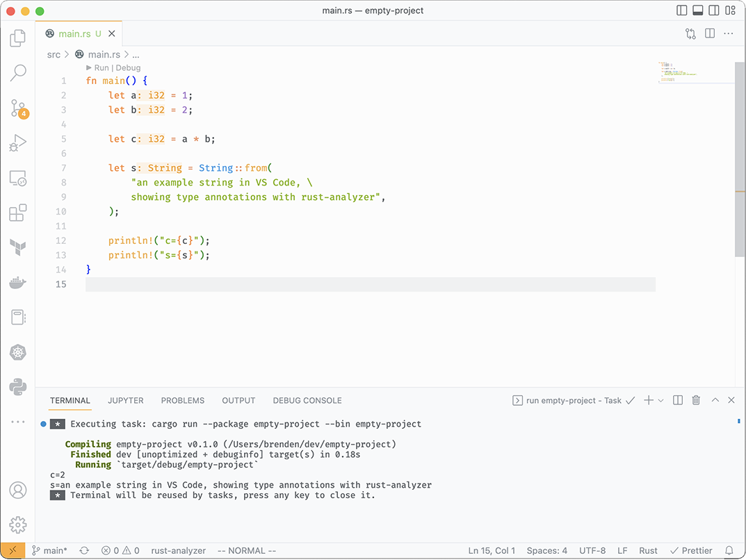Click the "c=2" terminal output line
Viewport: 746px width, 560px height.
click(57, 475)
